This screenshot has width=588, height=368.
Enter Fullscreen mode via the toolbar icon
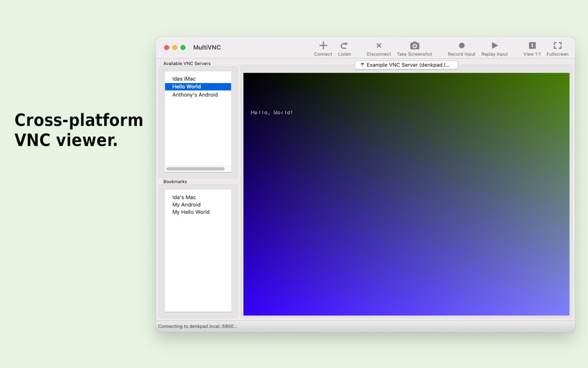(558, 45)
